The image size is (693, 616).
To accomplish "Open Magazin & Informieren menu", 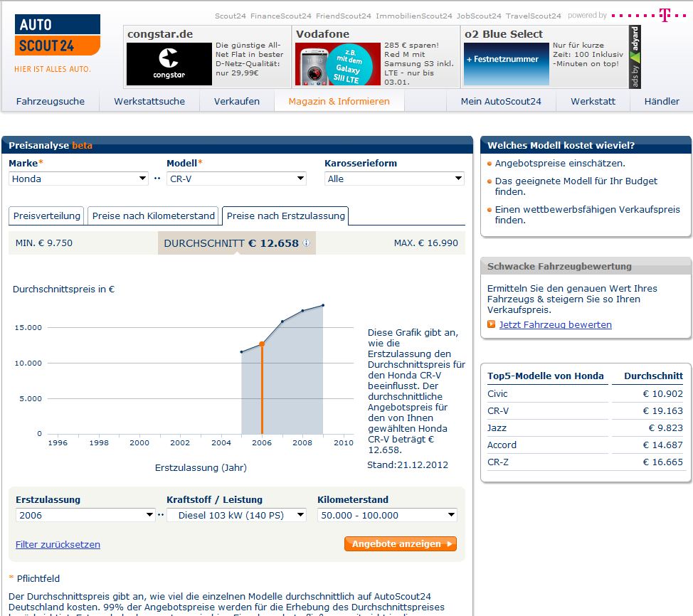I will (x=339, y=101).
